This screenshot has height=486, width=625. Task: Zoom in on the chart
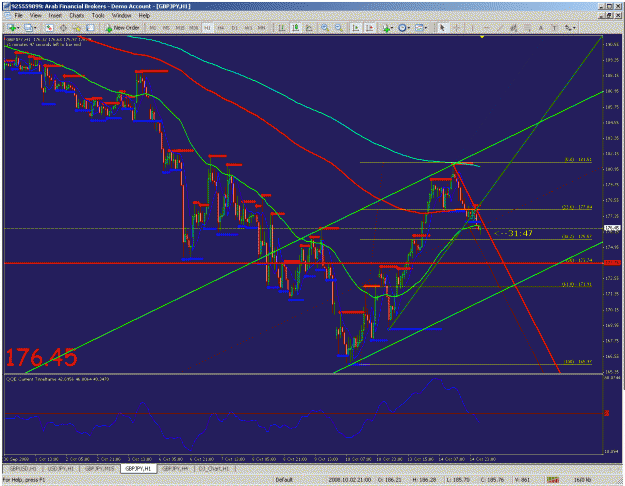coord(325,28)
